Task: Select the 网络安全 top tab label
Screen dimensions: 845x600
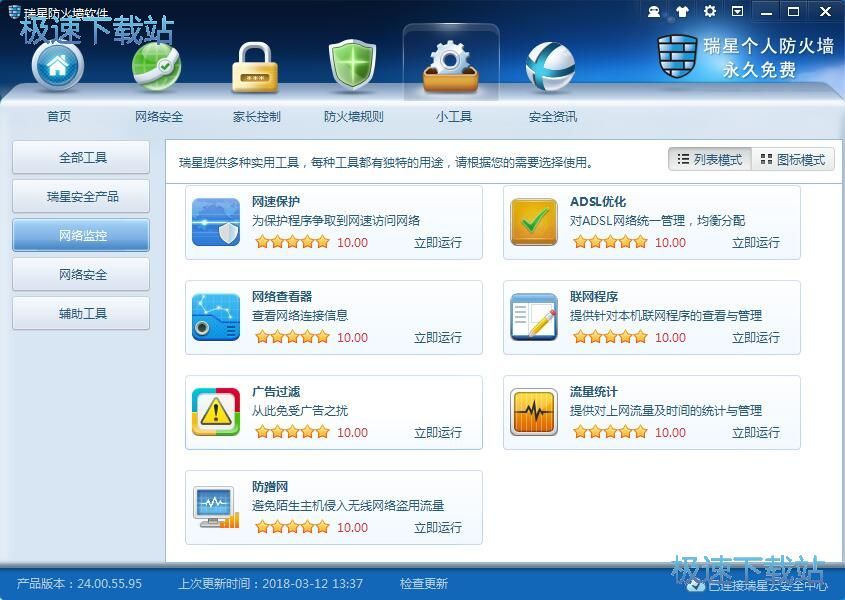Action: click(158, 116)
